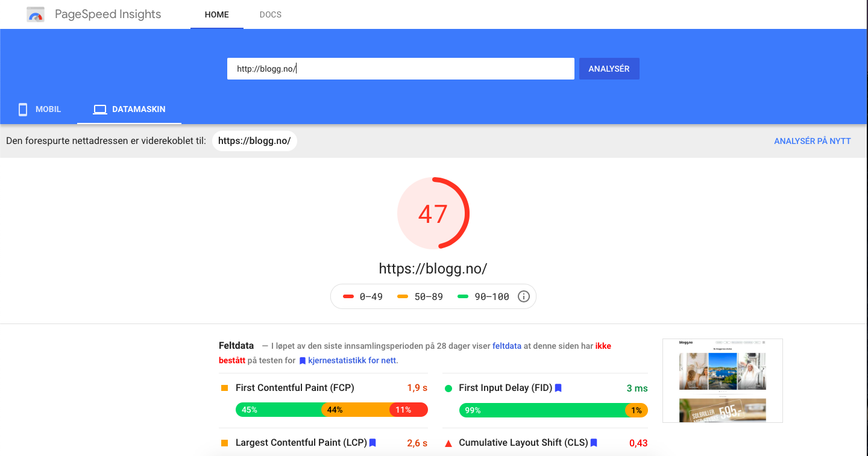The height and width of the screenshot is (456, 868).
Task: Click the mobile phone icon
Action: click(23, 109)
